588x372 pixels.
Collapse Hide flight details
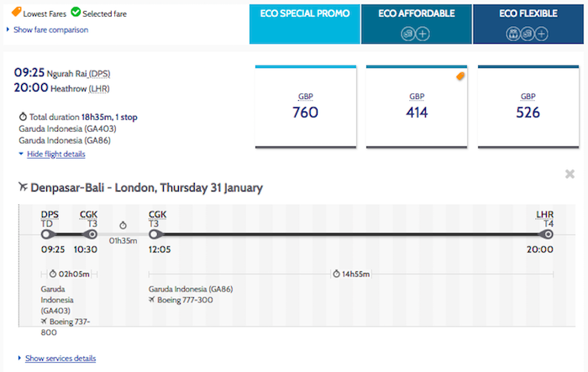56,155
